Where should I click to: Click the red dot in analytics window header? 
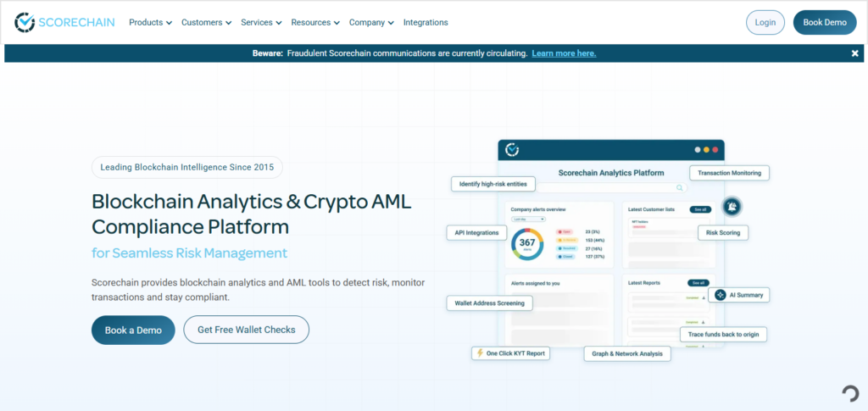coord(715,150)
